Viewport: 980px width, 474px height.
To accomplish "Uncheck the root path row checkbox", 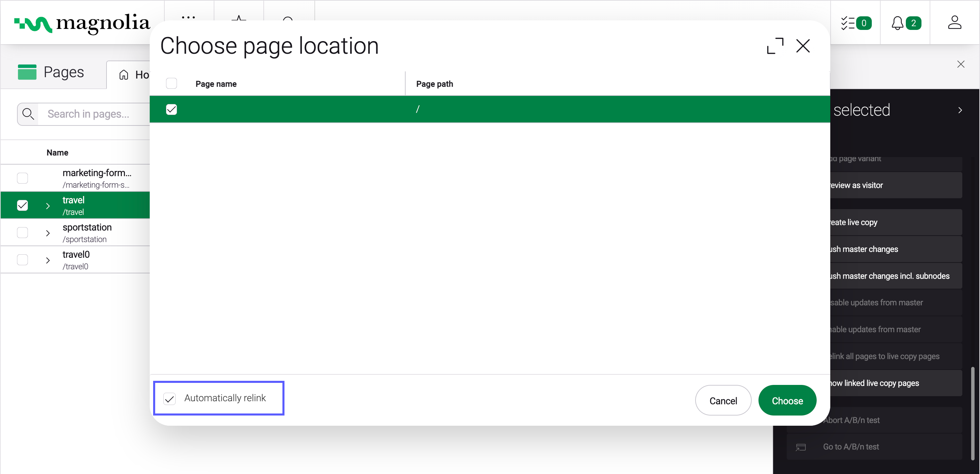I will tap(171, 109).
